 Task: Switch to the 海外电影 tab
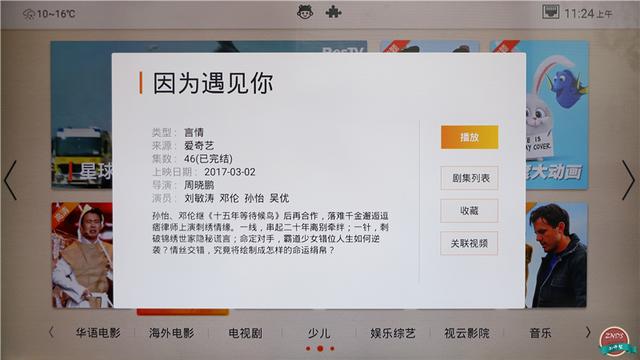[171, 333]
